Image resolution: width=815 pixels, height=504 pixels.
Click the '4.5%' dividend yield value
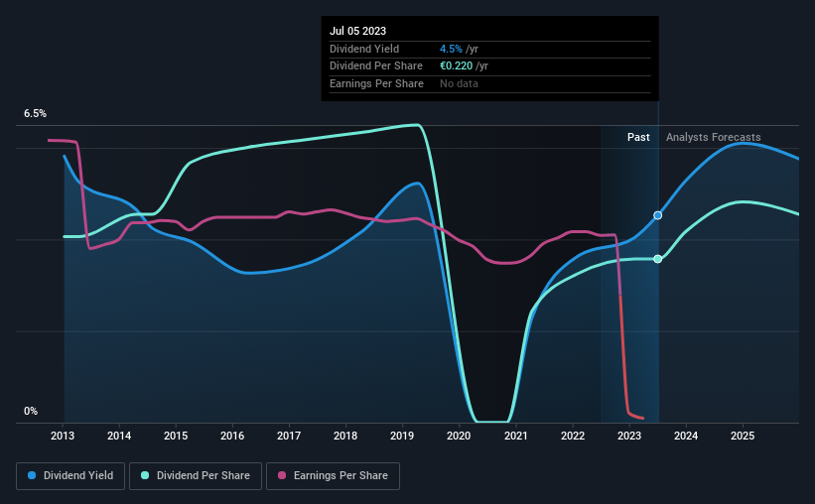(451, 49)
